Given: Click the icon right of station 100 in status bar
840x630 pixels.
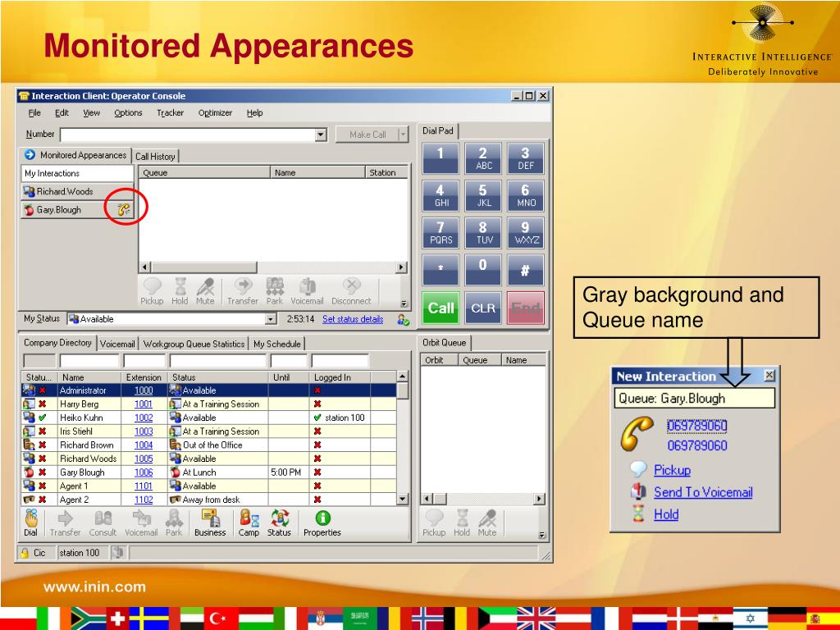Looking at the screenshot, I should click(x=118, y=553).
